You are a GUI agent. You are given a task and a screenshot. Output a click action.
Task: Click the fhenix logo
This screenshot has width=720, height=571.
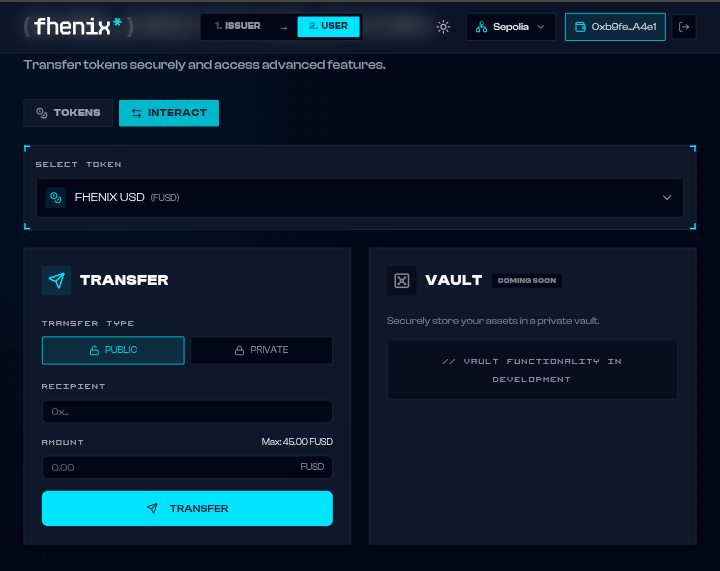[79, 26]
